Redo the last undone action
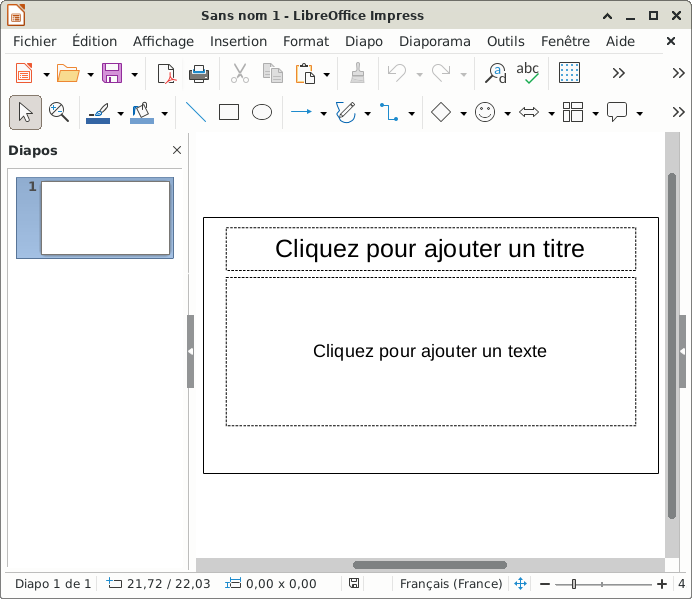 pyautogui.click(x=441, y=73)
